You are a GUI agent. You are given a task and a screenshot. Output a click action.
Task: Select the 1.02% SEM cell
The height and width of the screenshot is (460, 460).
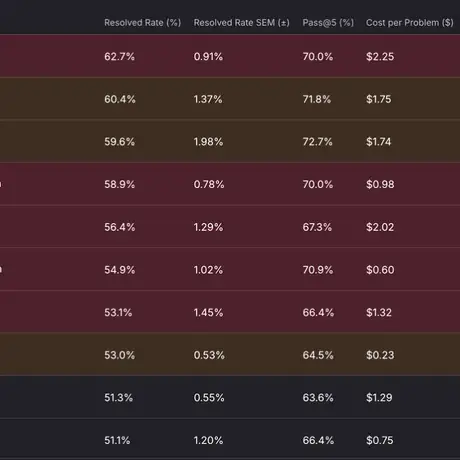tap(208, 270)
